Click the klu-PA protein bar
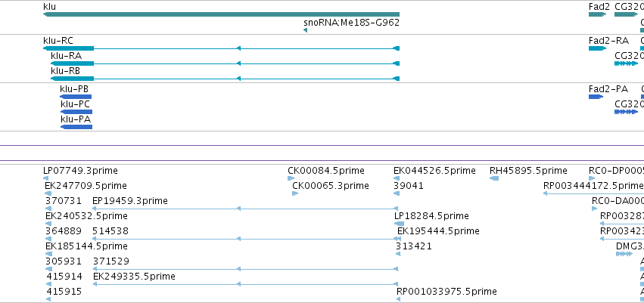The image size is (644, 303). [76, 127]
